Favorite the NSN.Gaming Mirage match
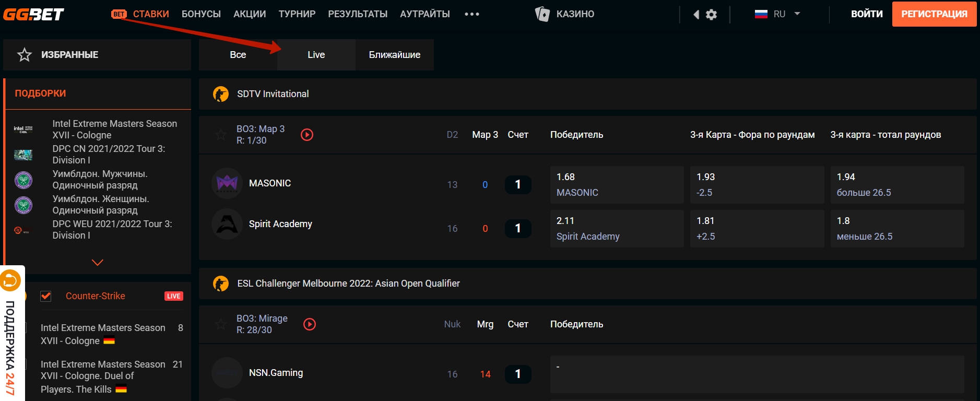This screenshot has height=401, width=980. pyautogui.click(x=221, y=325)
